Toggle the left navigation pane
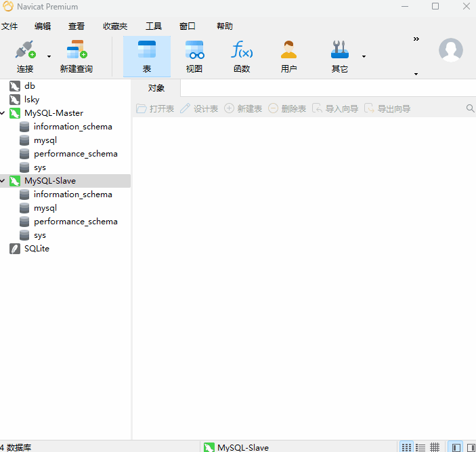476x452 pixels. 456,447
